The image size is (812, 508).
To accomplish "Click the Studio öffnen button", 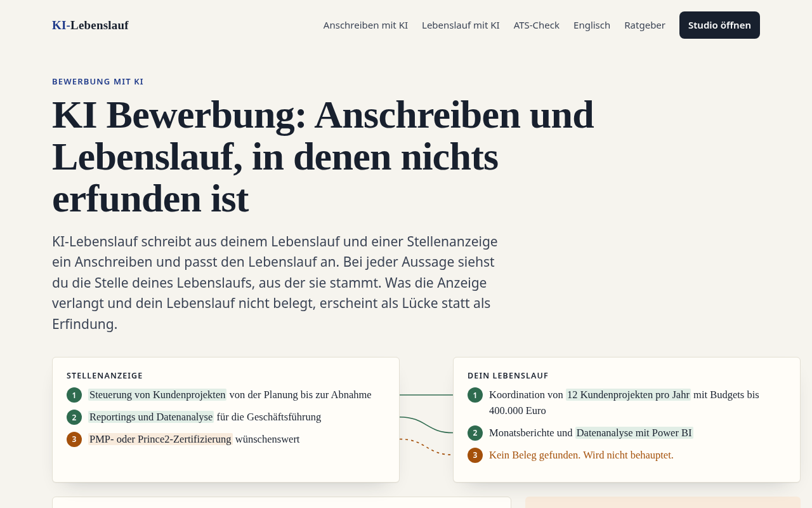I will coord(719,25).
